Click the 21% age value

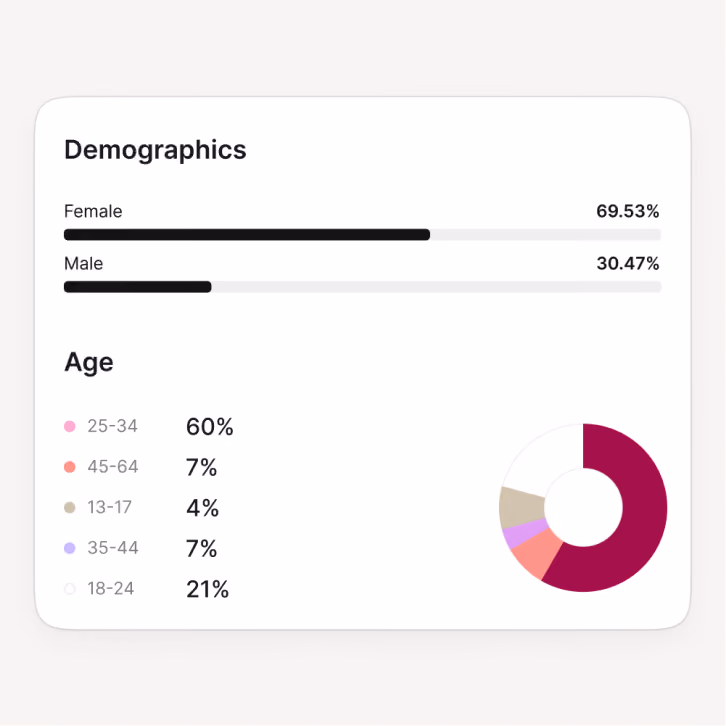point(207,589)
